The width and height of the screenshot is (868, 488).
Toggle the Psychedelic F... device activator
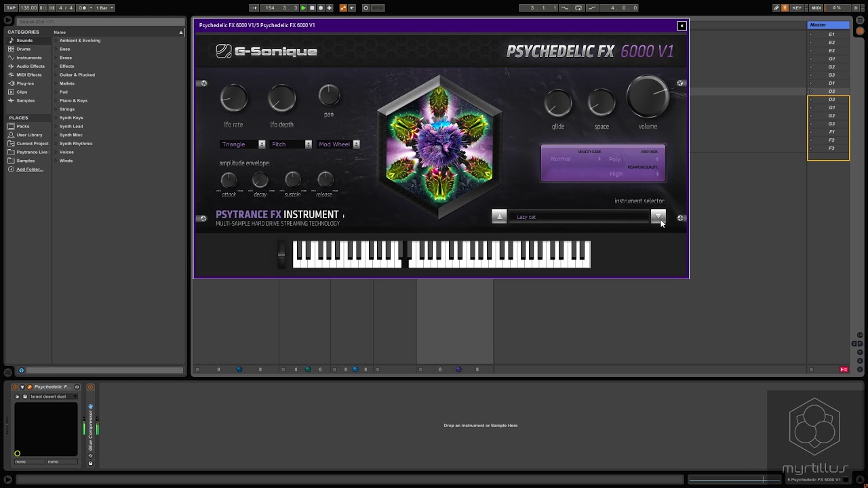(15, 387)
